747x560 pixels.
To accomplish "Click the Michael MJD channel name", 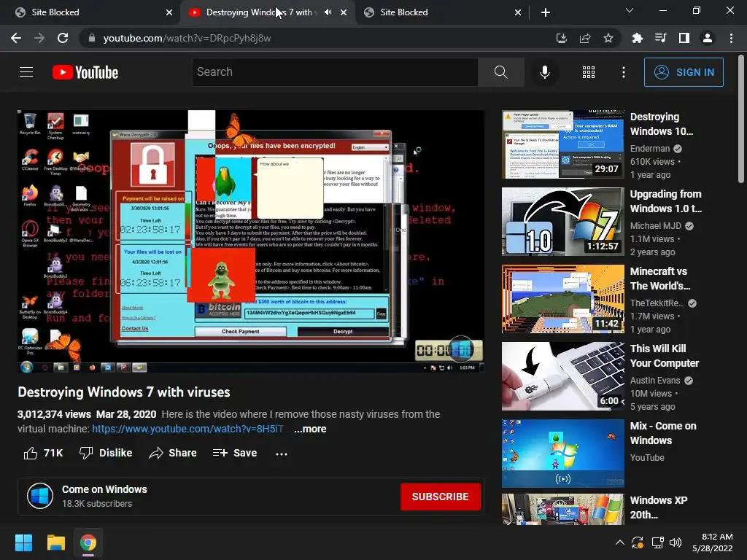I will [x=656, y=226].
